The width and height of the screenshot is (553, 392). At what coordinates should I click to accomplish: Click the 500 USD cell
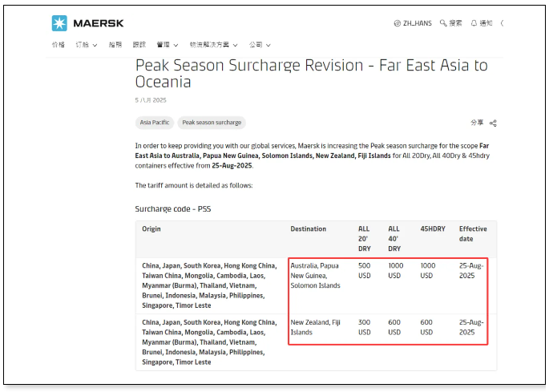[365, 271]
